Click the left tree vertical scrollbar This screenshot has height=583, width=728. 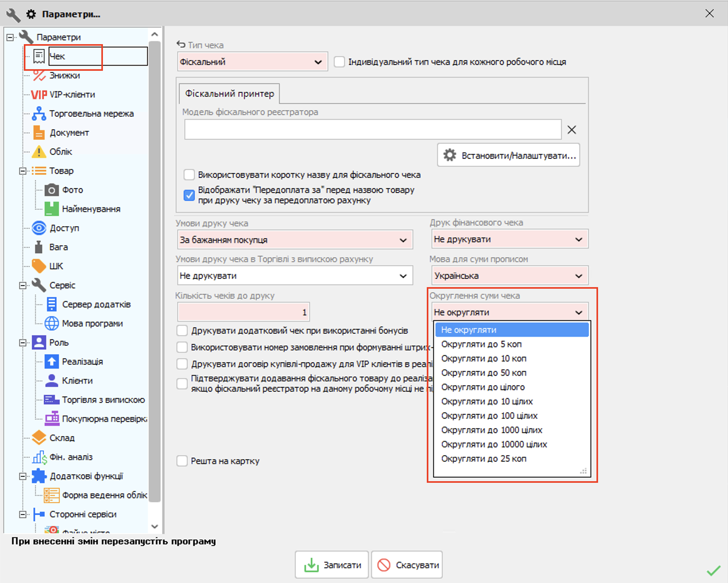(x=155, y=270)
